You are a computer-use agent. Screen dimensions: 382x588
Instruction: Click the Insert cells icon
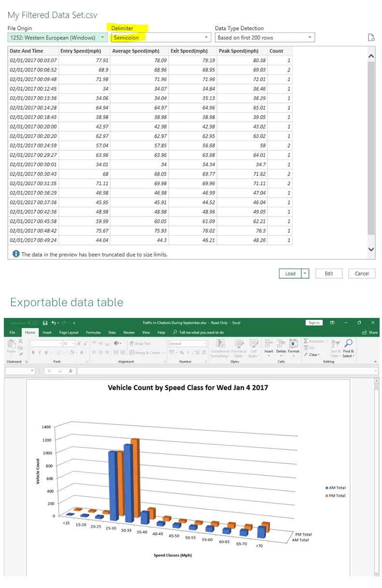(268, 344)
